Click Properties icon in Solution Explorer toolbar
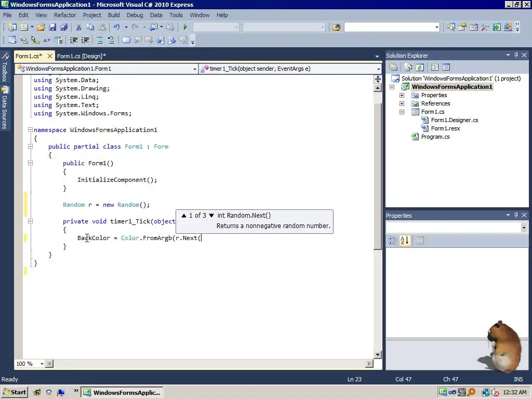 click(393, 67)
